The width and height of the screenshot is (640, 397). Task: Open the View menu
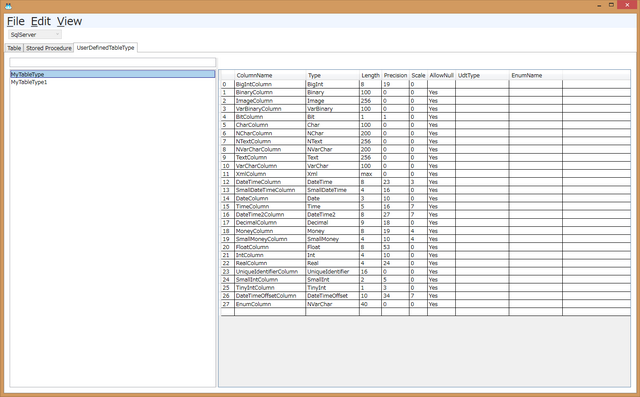(69, 21)
